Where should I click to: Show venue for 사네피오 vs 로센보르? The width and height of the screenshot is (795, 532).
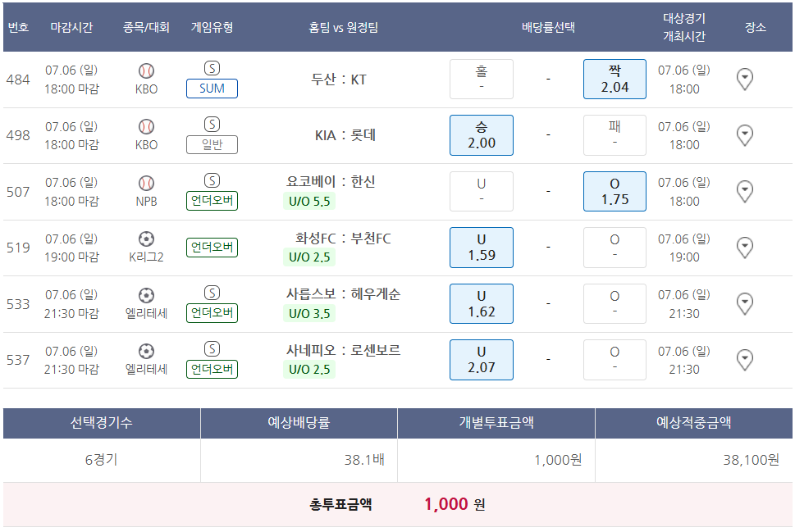[x=744, y=360]
